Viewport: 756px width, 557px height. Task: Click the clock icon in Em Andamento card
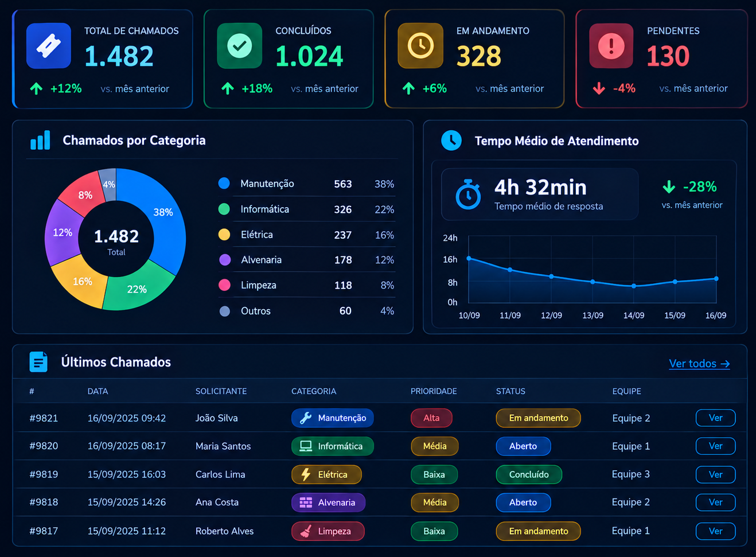click(x=420, y=46)
